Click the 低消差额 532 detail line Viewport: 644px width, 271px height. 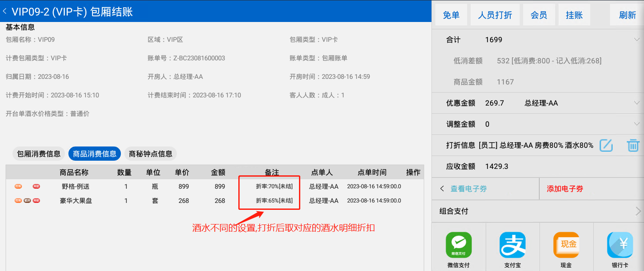point(527,61)
